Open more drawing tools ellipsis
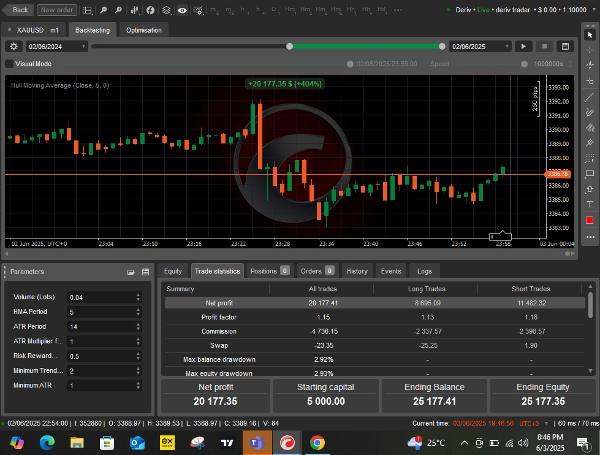600x455 pixels. [x=590, y=237]
